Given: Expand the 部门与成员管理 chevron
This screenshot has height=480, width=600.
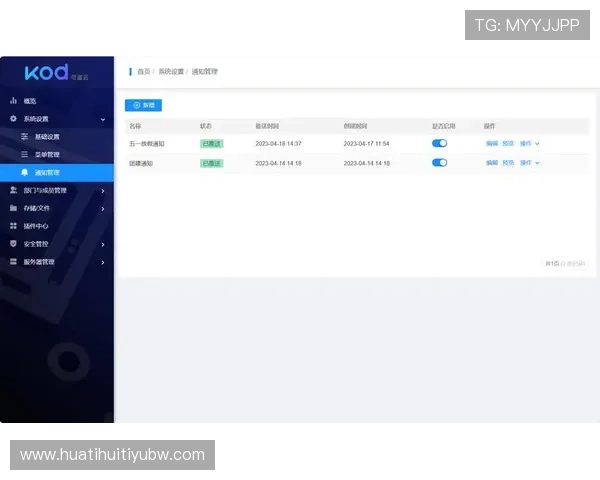Looking at the screenshot, I should pos(103,191).
